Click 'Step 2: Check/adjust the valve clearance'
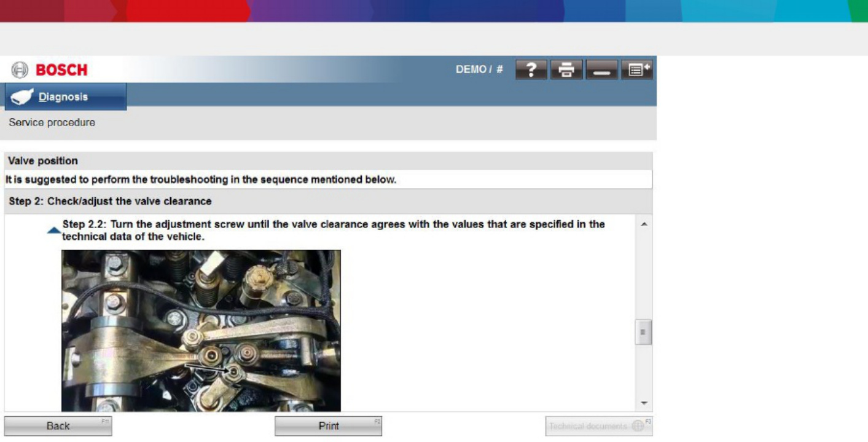 [x=111, y=202]
